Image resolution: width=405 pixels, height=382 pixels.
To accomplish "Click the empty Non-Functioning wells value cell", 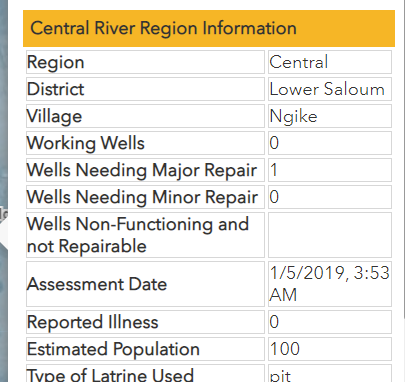I will point(330,235).
